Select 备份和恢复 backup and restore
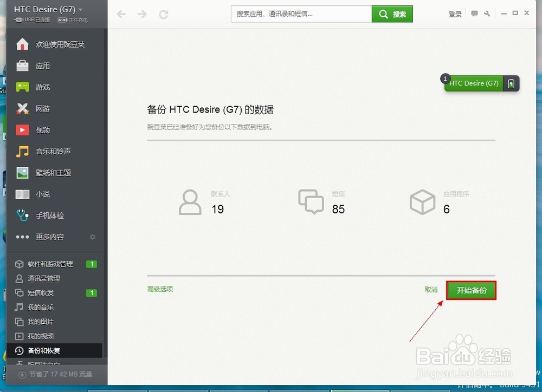Image resolution: width=542 pixels, height=392 pixels. (x=54, y=350)
